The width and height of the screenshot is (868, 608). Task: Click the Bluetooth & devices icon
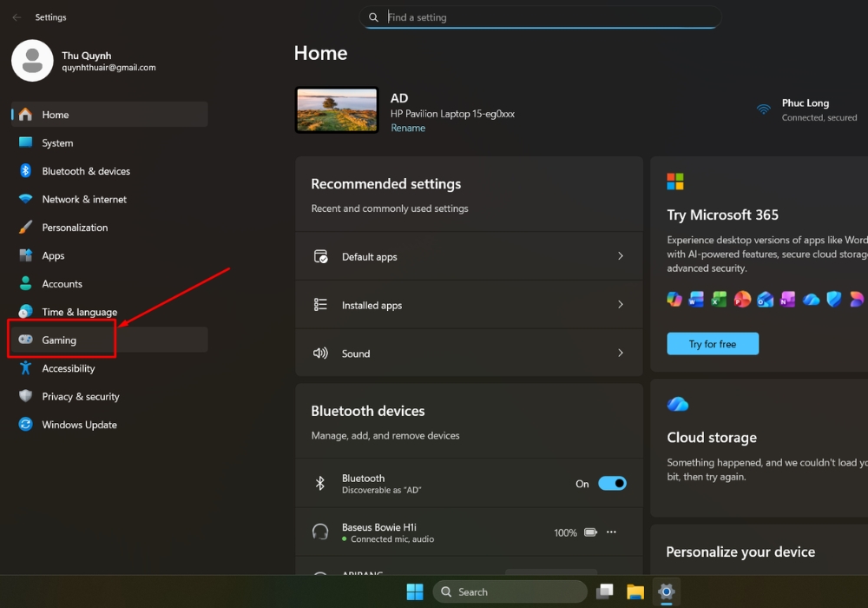[25, 170]
